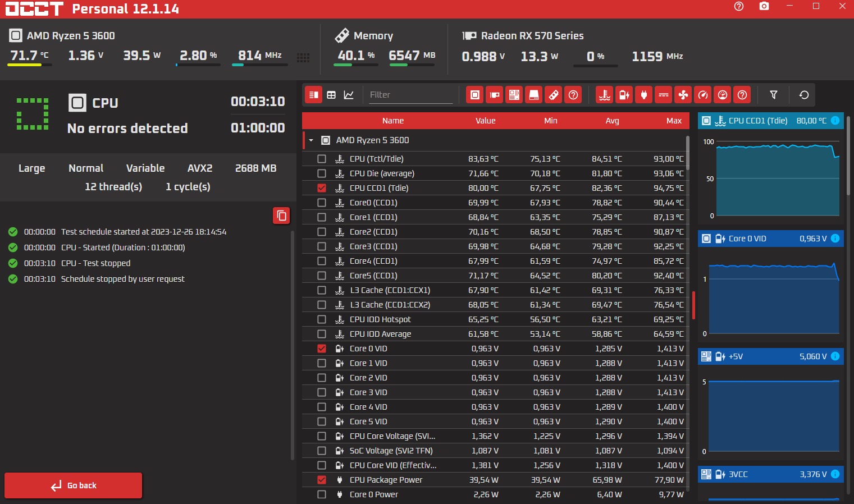The image size is (854, 504).
Task: Check the L3 Cache (CCD1:CCX1) checkbox
Action: (322, 290)
